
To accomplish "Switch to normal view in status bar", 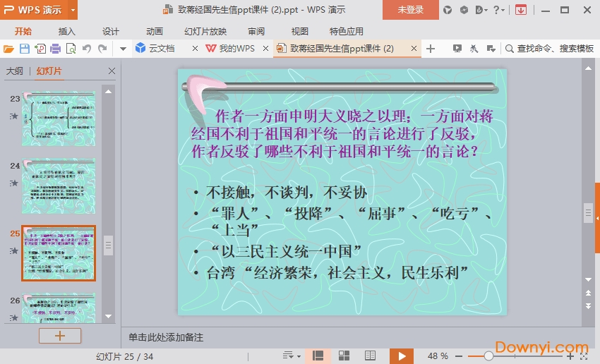I will coord(318,356).
